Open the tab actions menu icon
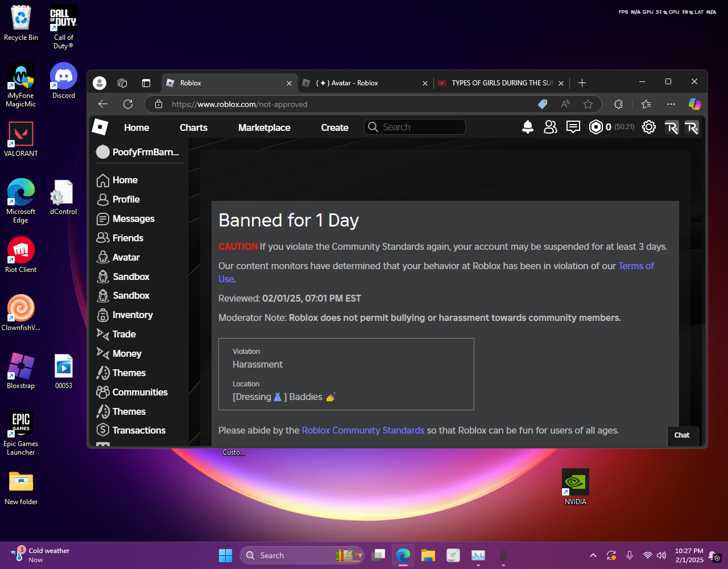Image resolution: width=728 pixels, height=569 pixels. click(x=146, y=83)
